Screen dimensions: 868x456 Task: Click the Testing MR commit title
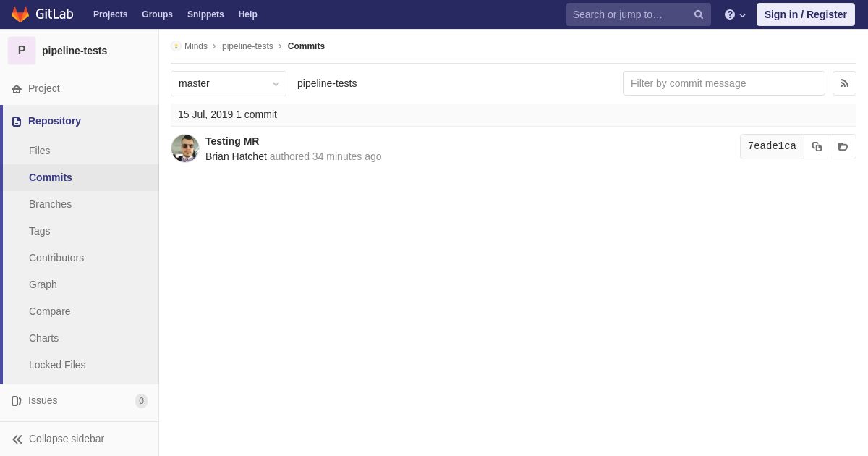tap(232, 141)
